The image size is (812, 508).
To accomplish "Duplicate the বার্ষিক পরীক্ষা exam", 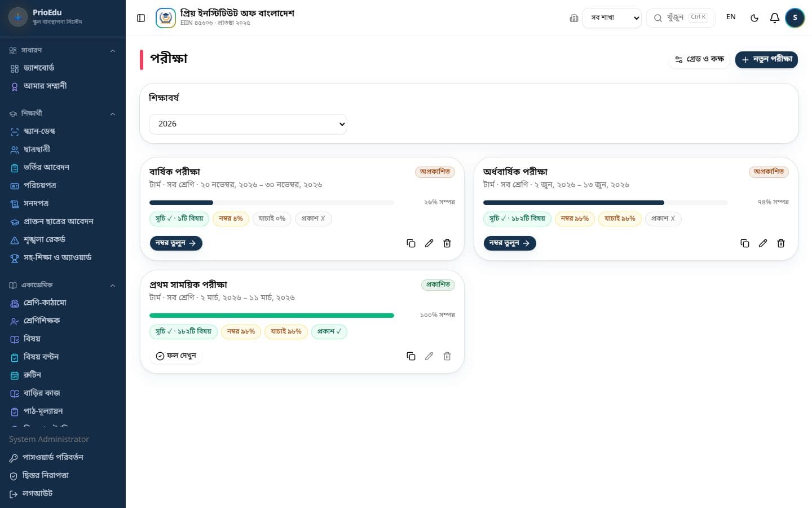I will click(411, 243).
